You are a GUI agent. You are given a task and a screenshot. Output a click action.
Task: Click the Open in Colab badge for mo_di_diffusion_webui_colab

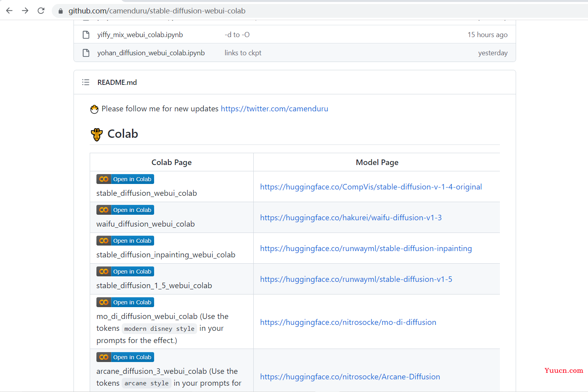125,302
